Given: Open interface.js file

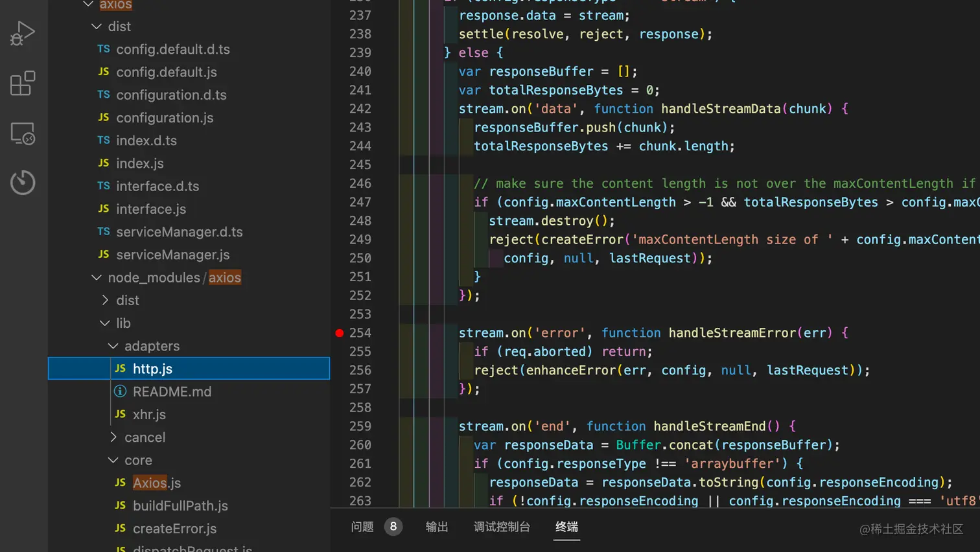Looking at the screenshot, I should 151,209.
